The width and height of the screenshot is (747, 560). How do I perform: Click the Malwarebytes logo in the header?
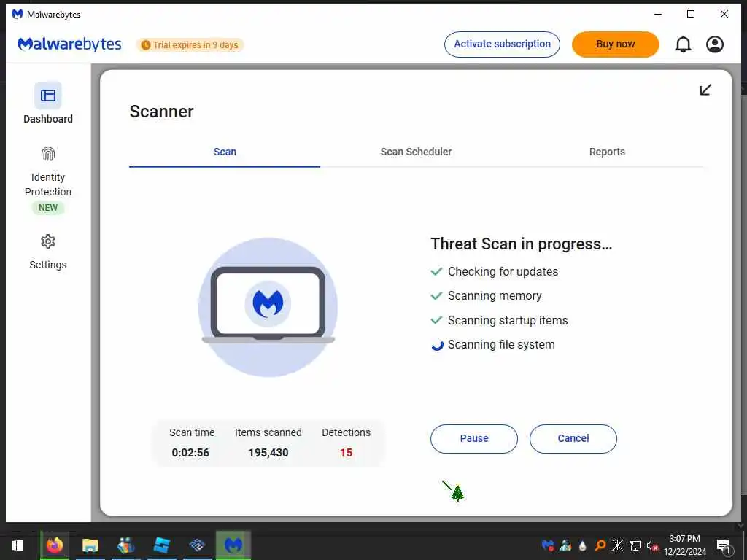(69, 44)
